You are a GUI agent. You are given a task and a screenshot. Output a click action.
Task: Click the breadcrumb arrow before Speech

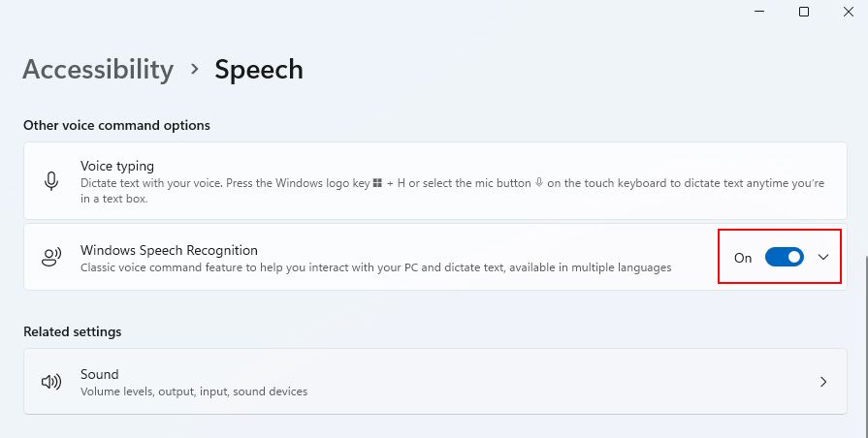click(x=194, y=70)
